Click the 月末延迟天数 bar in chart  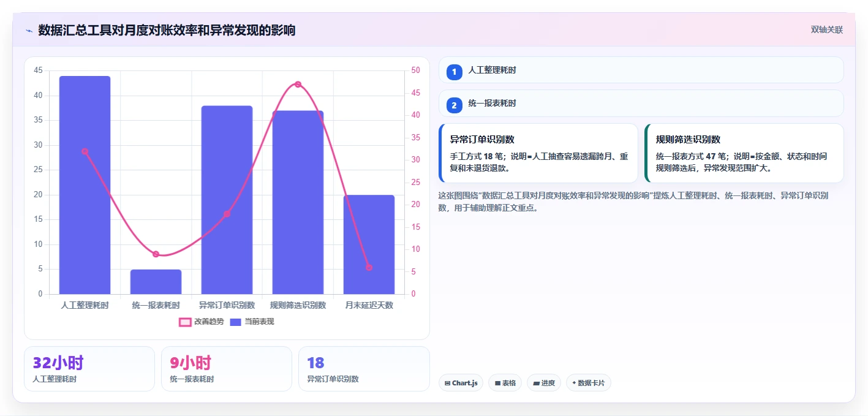pos(369,245)
